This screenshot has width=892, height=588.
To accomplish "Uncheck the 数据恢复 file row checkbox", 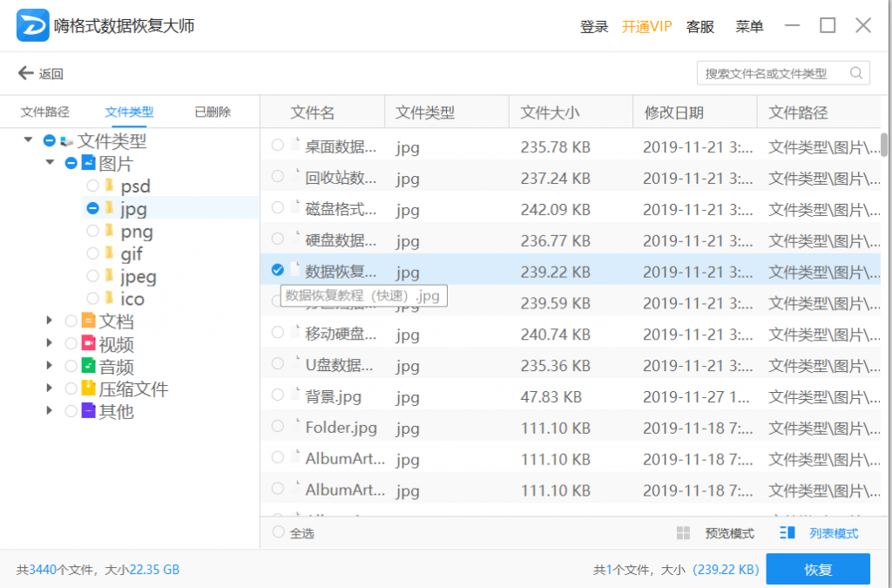I will click(278, 269).
